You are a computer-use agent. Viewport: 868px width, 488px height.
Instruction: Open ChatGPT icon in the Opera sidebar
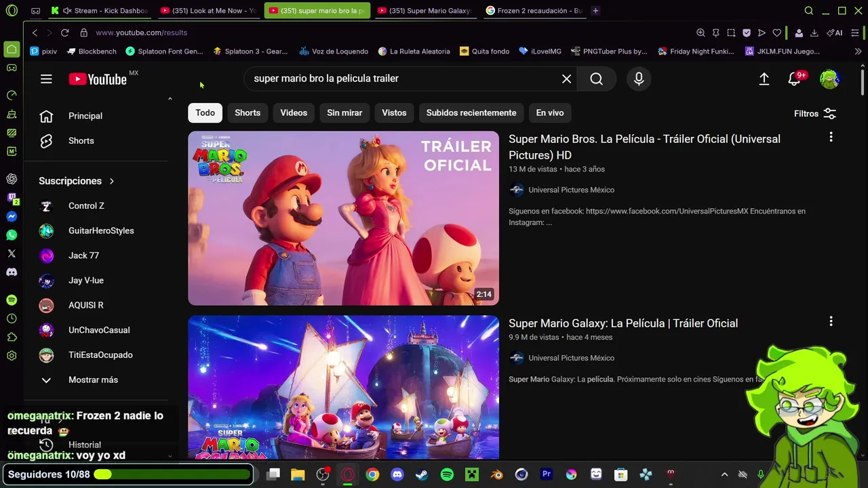12,179
